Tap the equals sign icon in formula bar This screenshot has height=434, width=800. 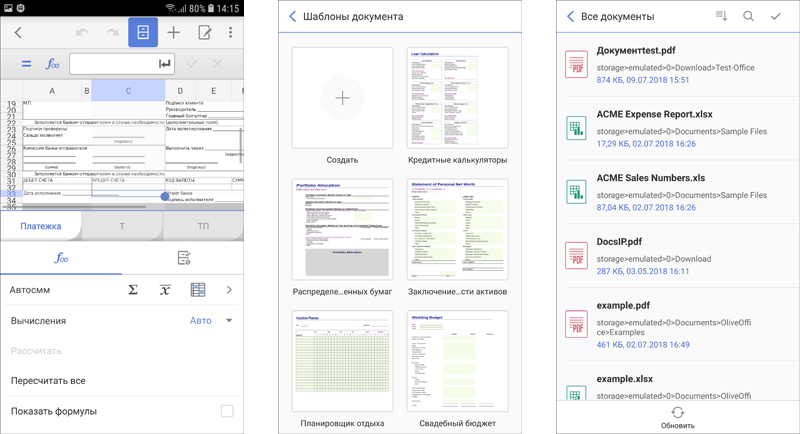[26, 64]
